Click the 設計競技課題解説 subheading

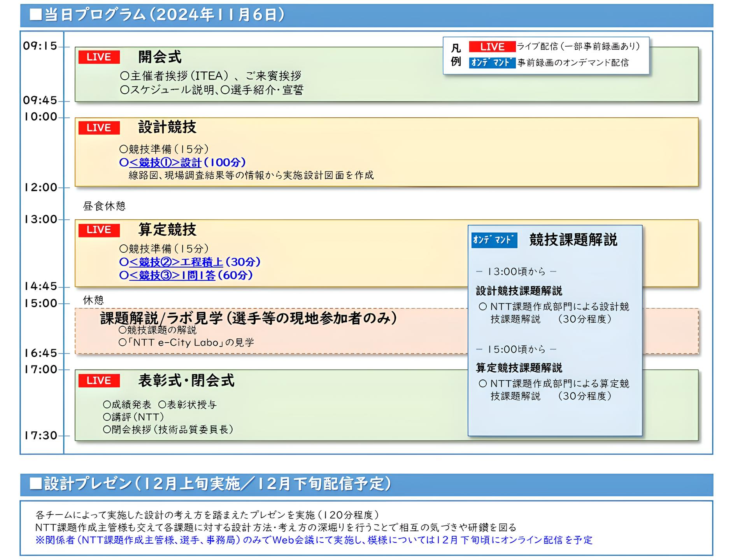[x=519, y=291]
